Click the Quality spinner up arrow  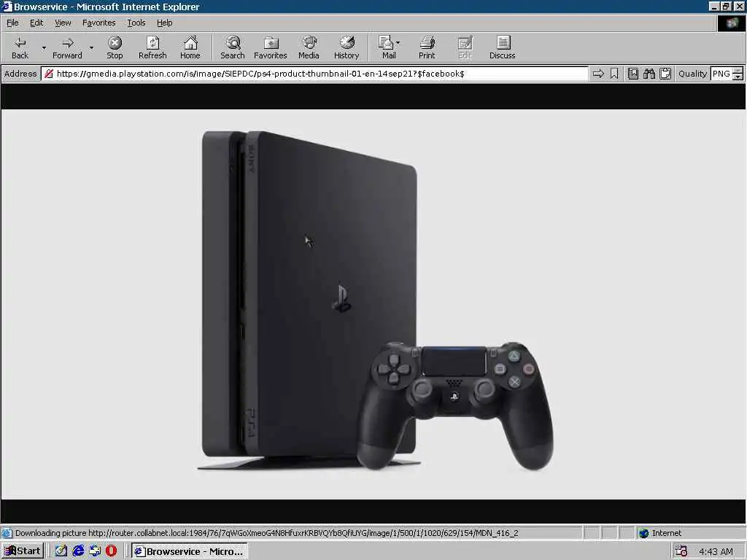point(738,71)
